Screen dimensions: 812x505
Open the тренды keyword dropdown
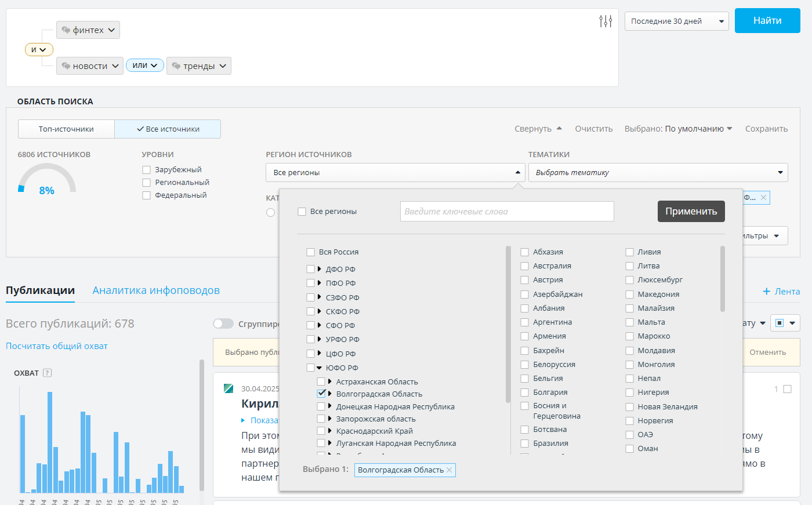[199, 66]
